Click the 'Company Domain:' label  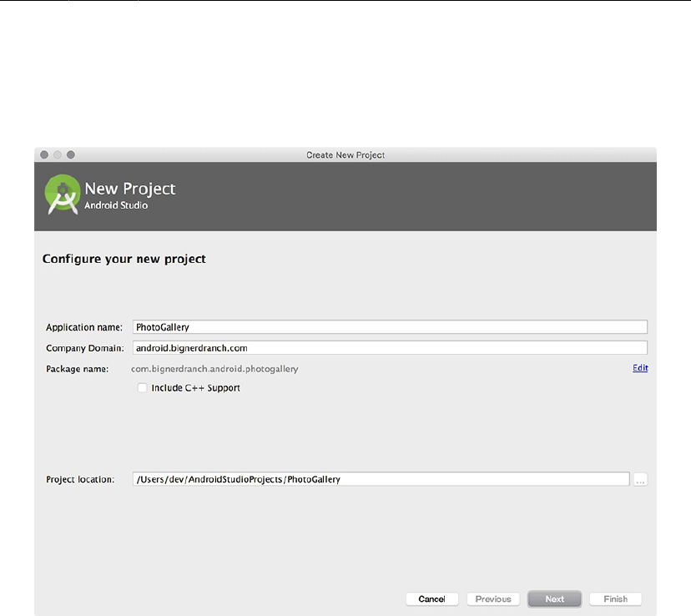point(85,348)
